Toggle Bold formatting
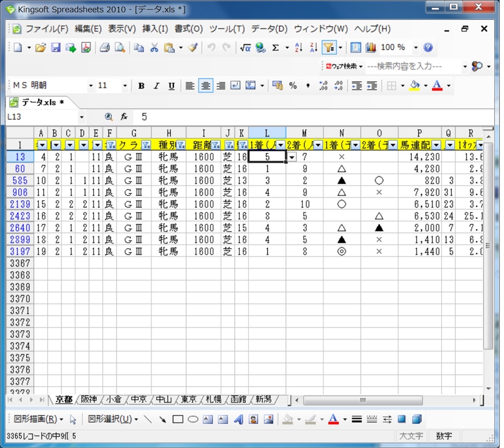This screenshot has width=504, height=448. tap(141, 86)
